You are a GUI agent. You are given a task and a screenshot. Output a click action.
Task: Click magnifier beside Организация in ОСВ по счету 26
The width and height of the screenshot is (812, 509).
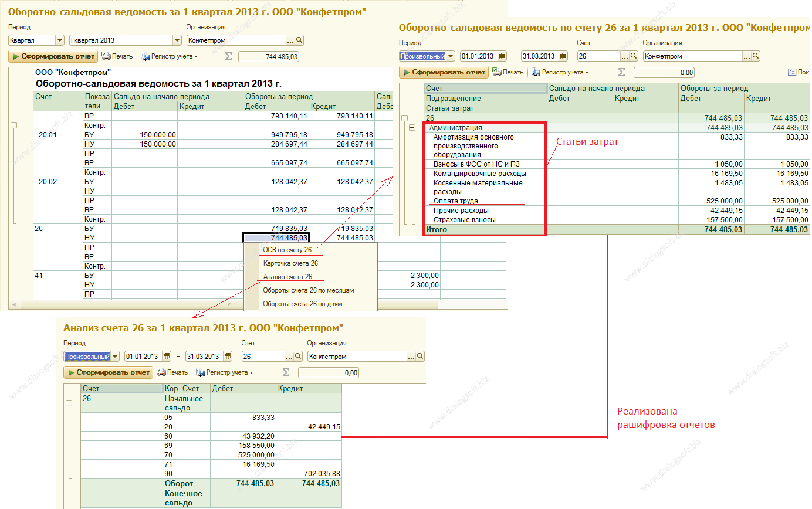point(756,56)
